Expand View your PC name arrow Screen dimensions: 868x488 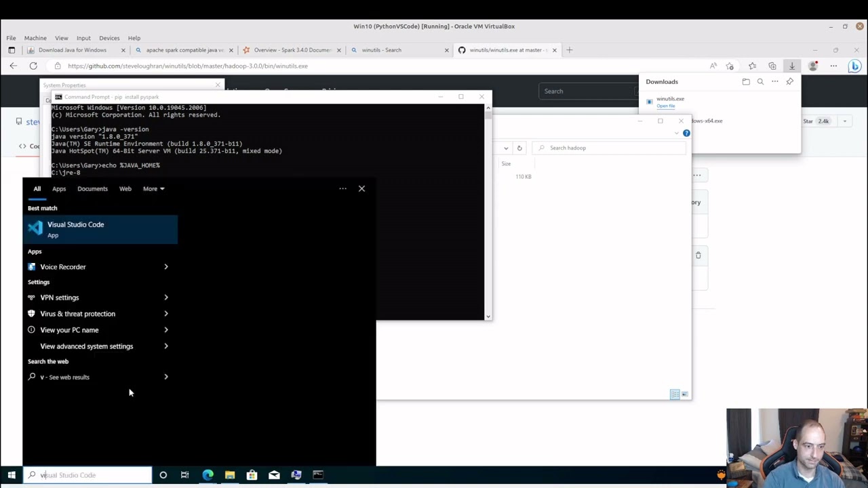(x=166, y=330)
